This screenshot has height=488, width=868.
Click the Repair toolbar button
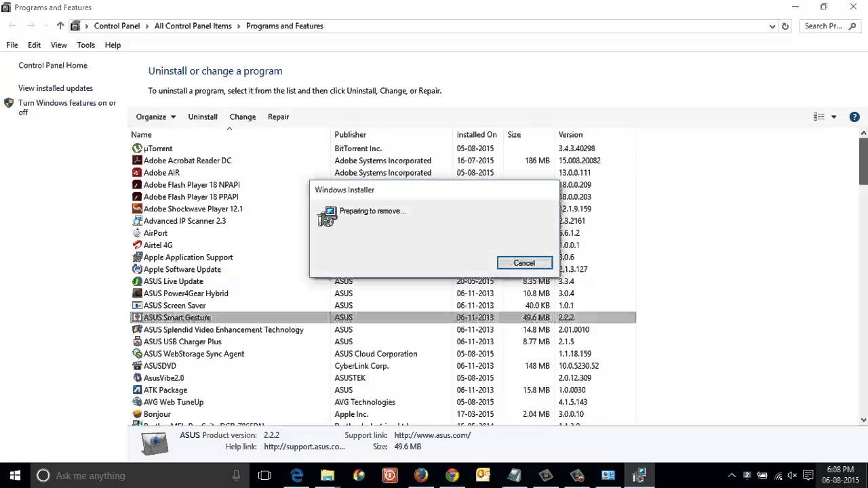[x=279, y=117]
